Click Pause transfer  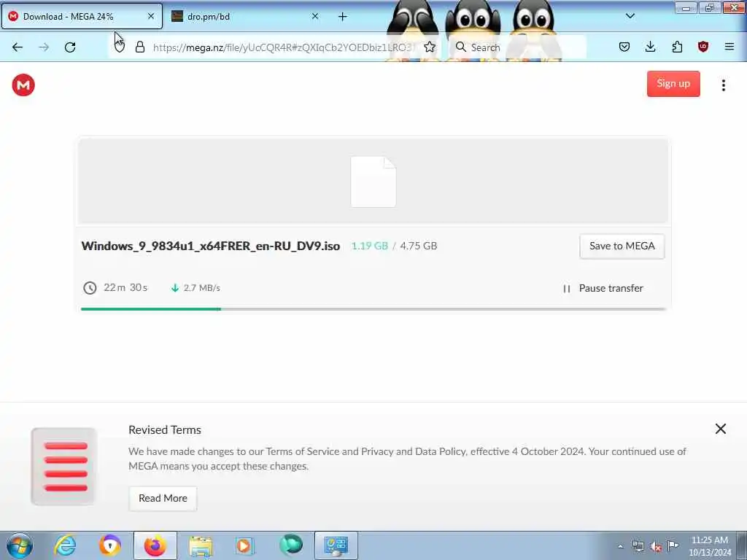pyautogui.click(x=603, y=288)
